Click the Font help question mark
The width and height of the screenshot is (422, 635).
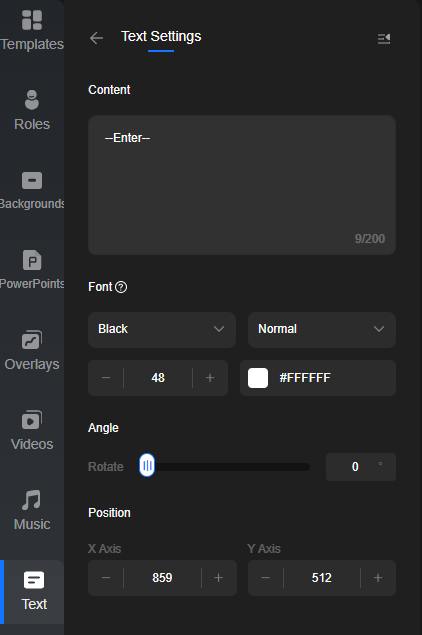[121, 287]
